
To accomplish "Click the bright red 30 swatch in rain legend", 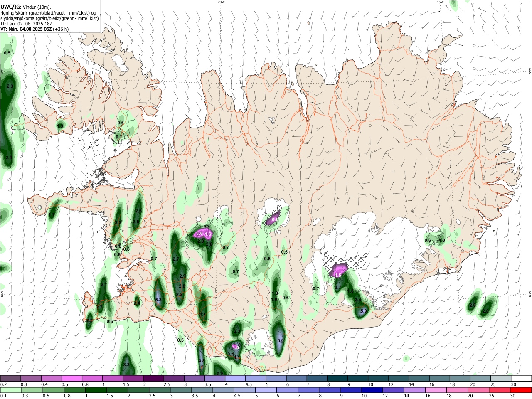I will (521, 390).
